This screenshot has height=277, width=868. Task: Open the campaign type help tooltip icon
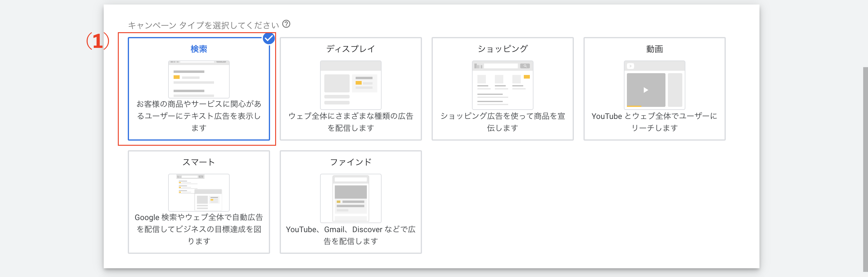[286, 24]
